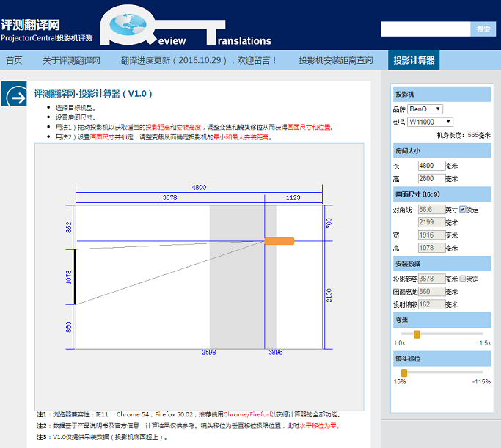Click the 700 vertical dimension label
This screenshot has height=448, width=501.
pos(329,223)
